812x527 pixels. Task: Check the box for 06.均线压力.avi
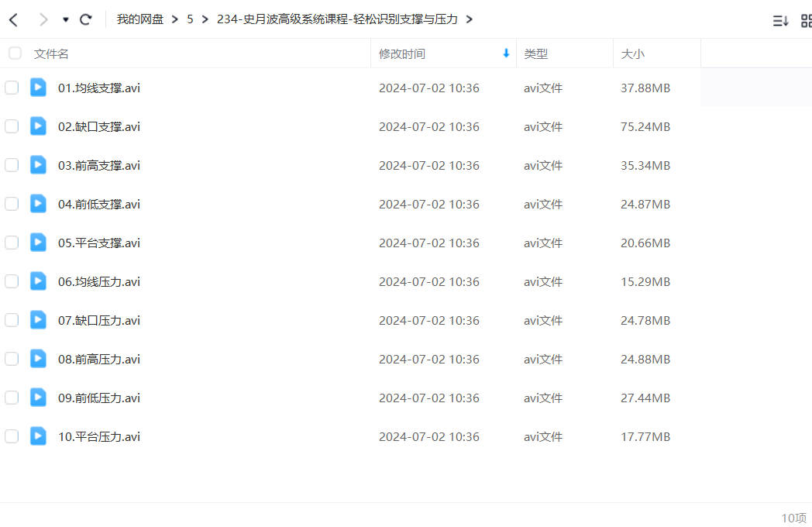pyautogui.click(x=12, y=281)
